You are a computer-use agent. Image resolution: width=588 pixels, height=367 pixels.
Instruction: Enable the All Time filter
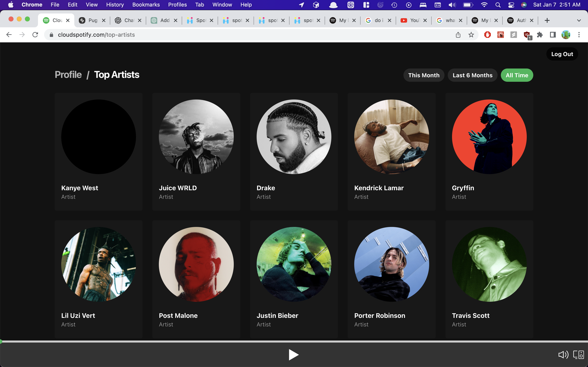pyautogui.click(x=517, y=75)
